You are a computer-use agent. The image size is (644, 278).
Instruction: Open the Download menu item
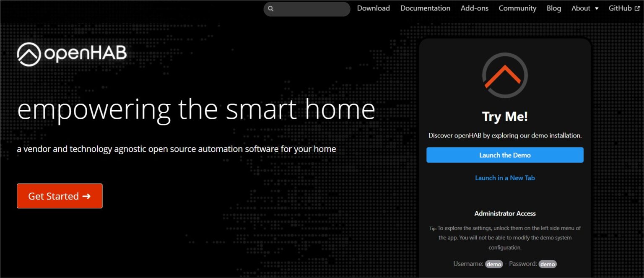tap(373, 8)
